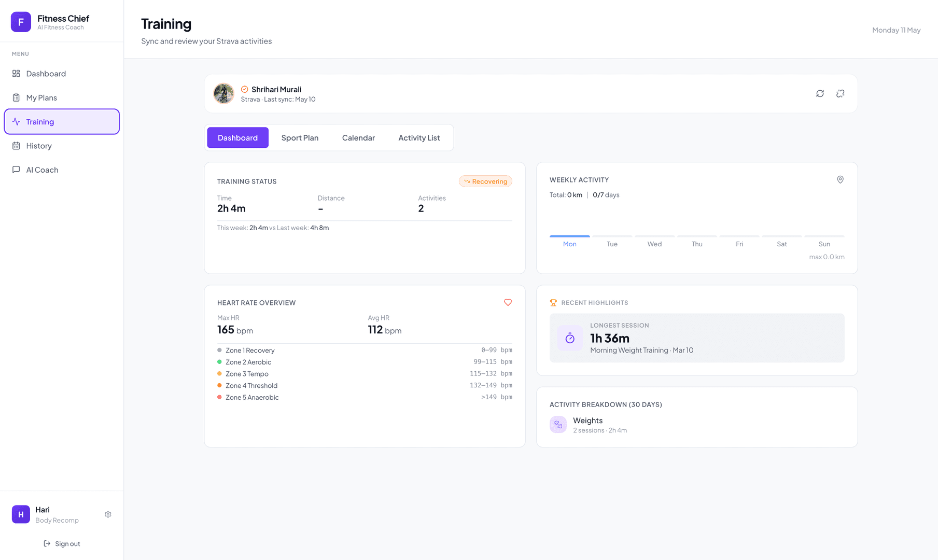Click the My Plans clipboard icon

16,97
